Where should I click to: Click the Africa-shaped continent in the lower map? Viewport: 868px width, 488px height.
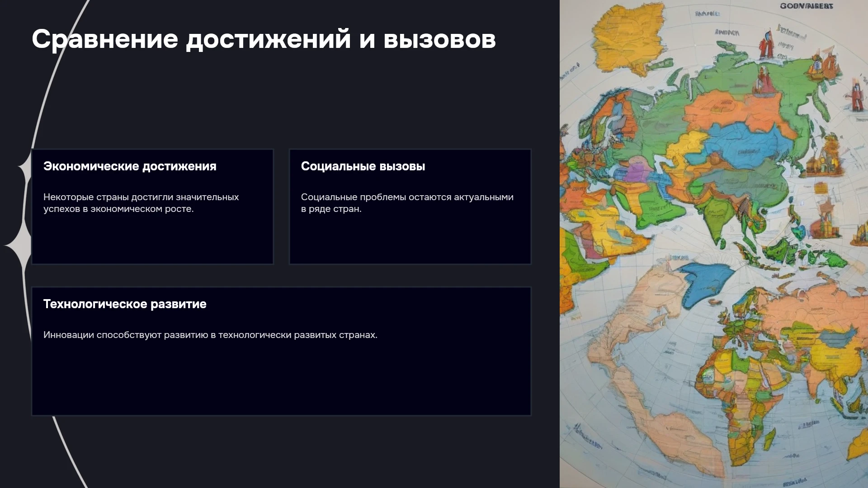click(x=741, y=398)
